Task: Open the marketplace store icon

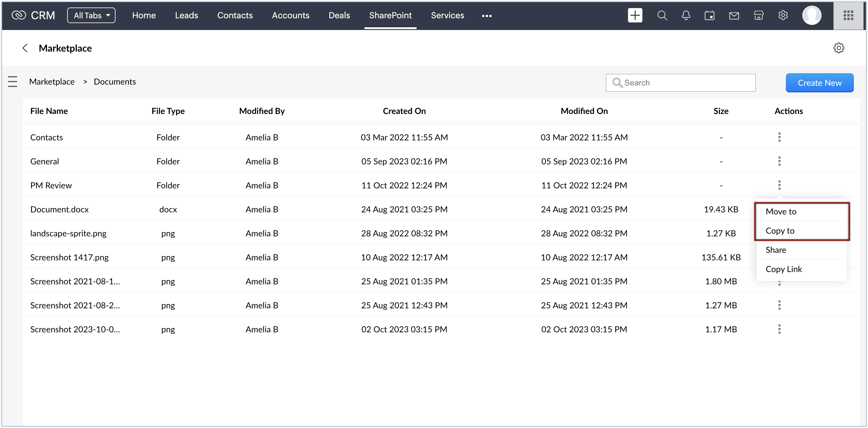Action: point(759,16)
